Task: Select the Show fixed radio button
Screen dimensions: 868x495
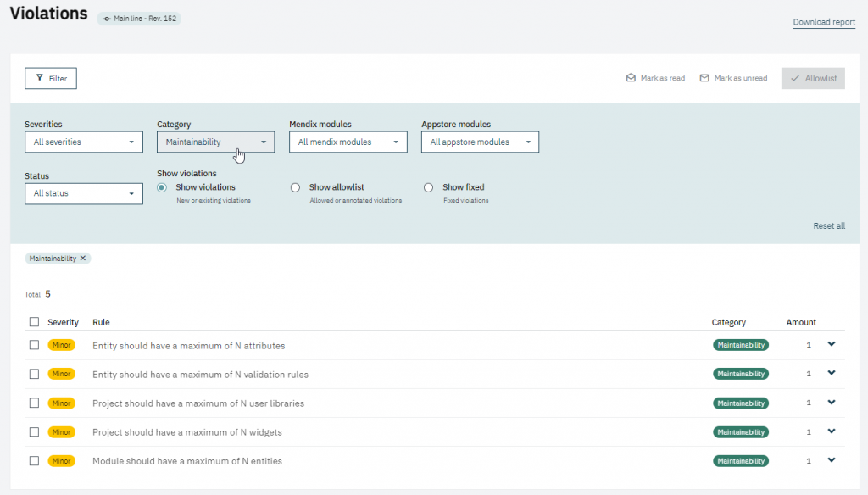Action: pos(428,187)
